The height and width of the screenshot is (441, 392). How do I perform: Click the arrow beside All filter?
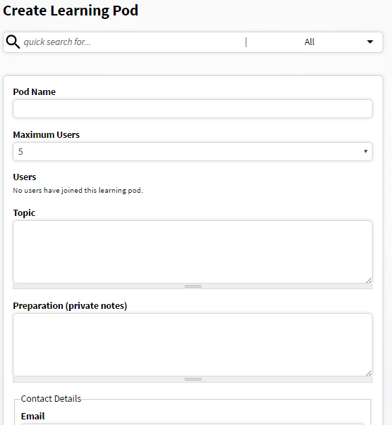coord(370,42)
